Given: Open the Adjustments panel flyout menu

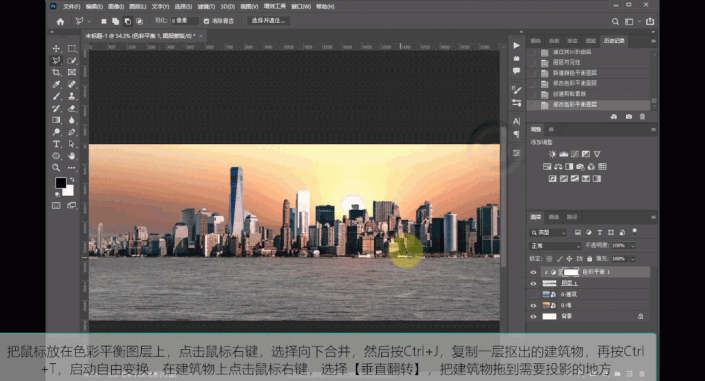Looking at the screenshot, I should pyautogui.click(x=653, y=130).
